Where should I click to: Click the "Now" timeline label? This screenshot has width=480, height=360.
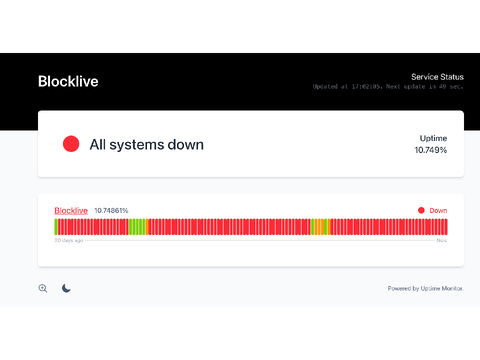click(x=442, y=240)
